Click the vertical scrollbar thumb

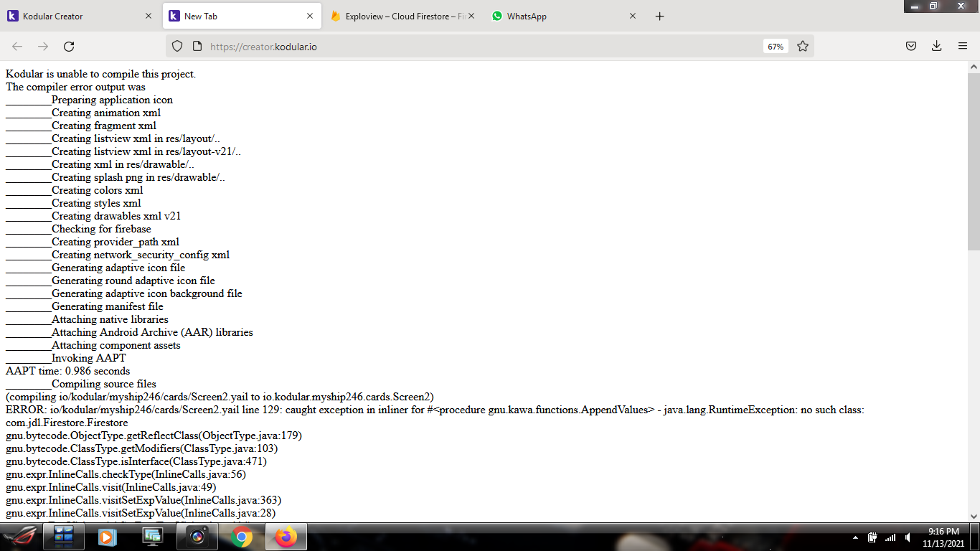click(x=974, y=161)
